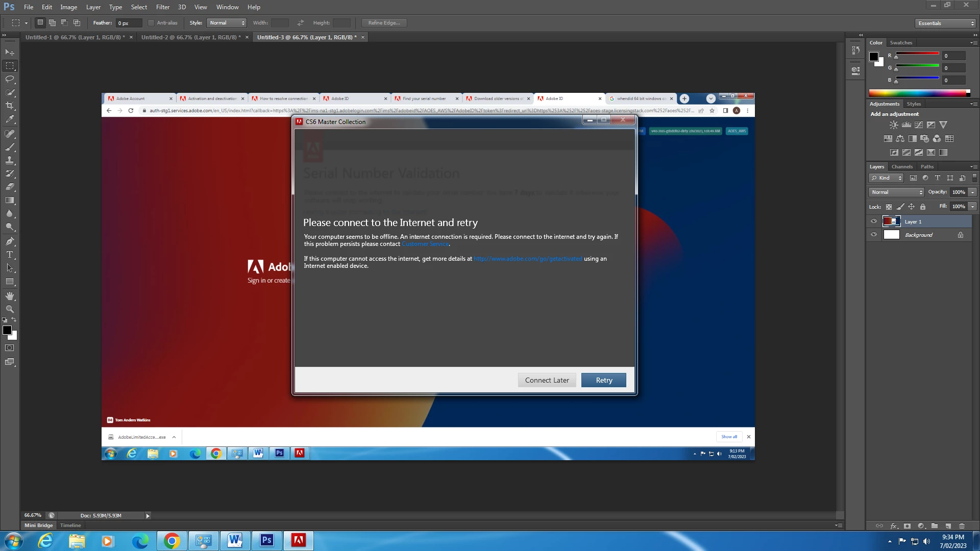Select the Eyedropper tool
This screenshot has height=551, width=980.
point(10,119)
